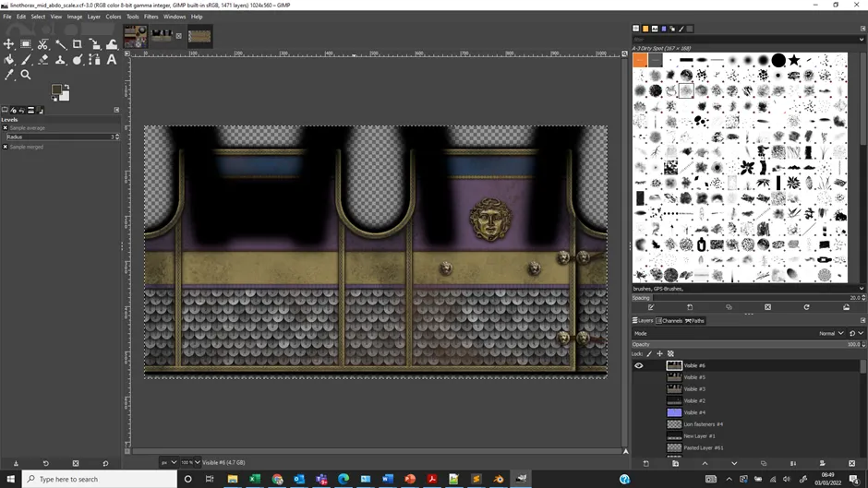Open Excel from the taskbar
The width and height of the screenshot is (868, 488).
pos(255,479)
